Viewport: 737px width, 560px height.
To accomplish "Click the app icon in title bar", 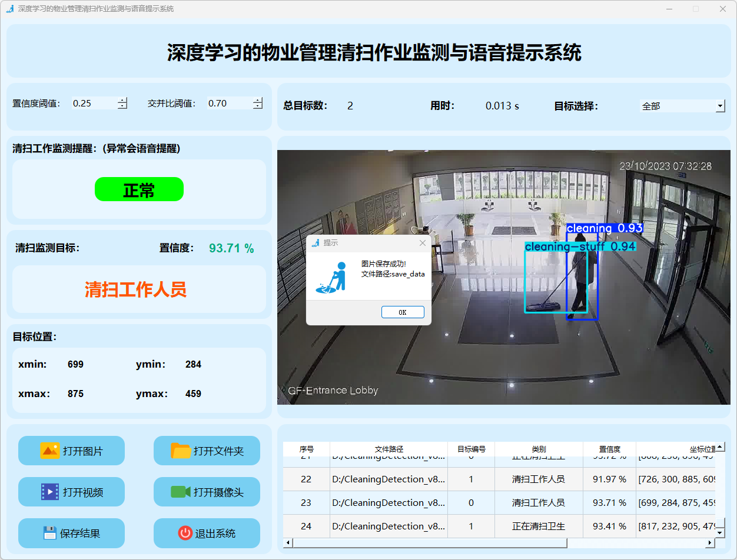I will coord(9,9).
